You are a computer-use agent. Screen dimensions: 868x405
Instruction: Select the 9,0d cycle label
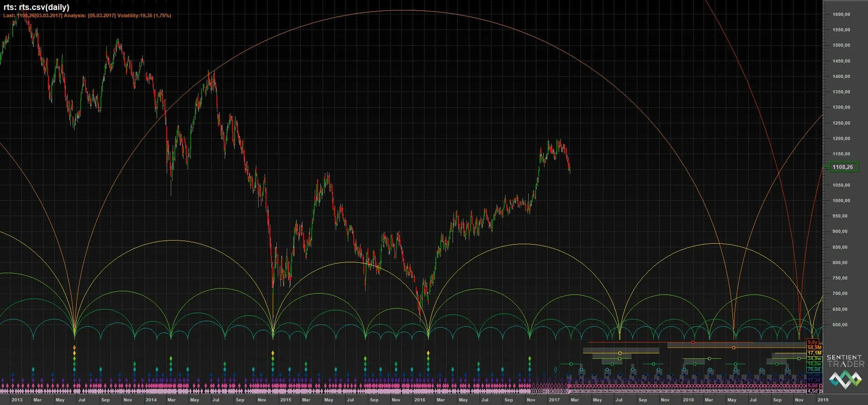[x=813, y=386]
